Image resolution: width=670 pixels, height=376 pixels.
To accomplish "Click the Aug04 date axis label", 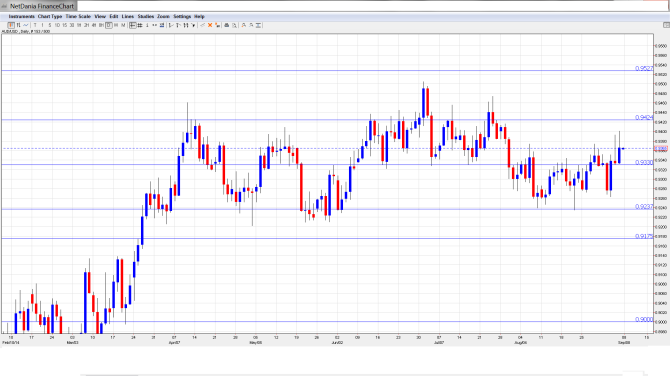I will coord(520,343).
